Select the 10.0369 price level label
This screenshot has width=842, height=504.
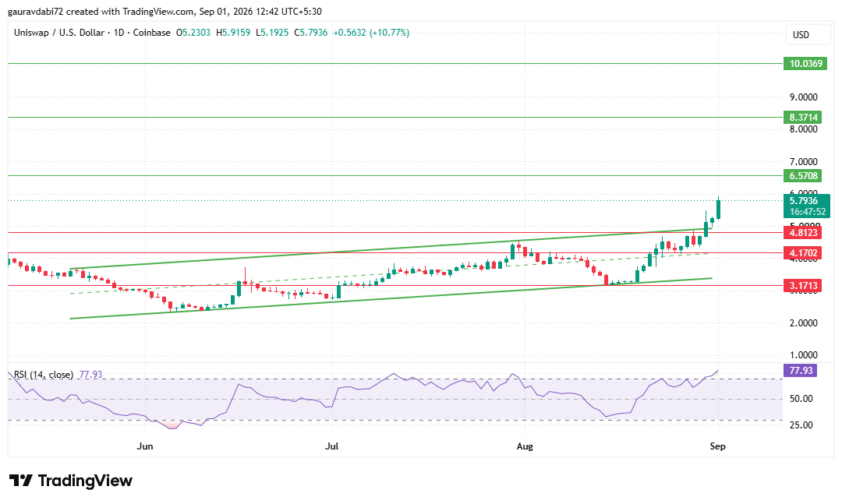(x=805, y=63)
